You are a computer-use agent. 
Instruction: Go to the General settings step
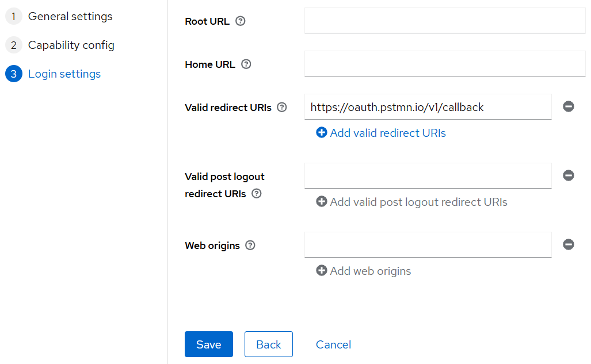tap(69, 16)
